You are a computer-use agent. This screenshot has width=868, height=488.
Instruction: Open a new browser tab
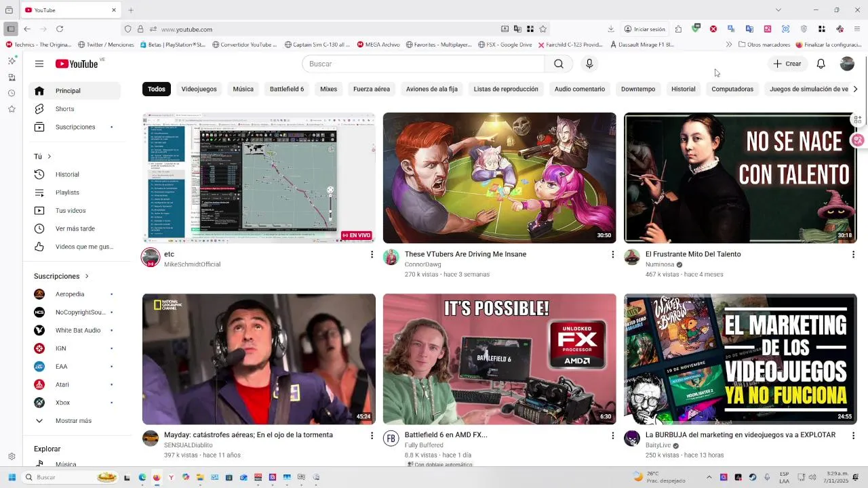click(131, 10)
